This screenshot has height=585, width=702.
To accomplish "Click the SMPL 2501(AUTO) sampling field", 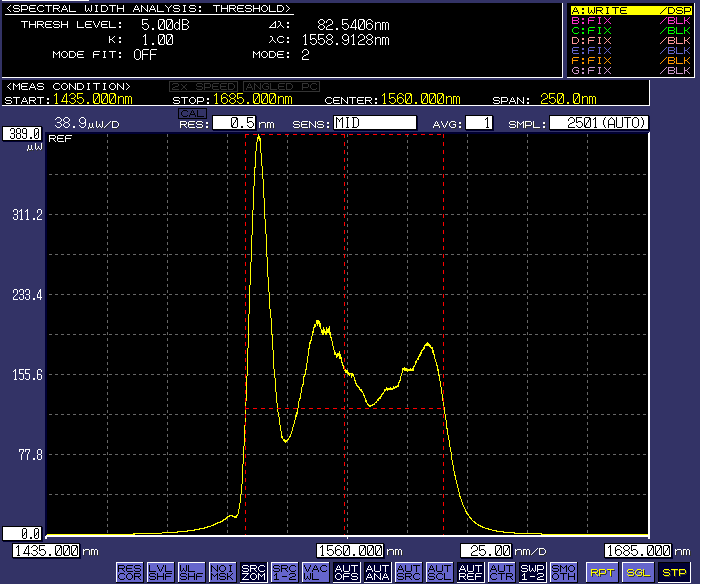I will [x=600, y=123].
